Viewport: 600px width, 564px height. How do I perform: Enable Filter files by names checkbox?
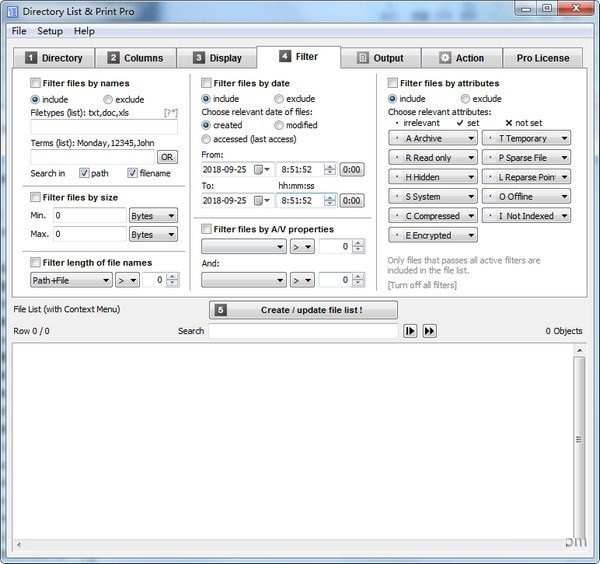pyautogui.click(x=35, y=83)
